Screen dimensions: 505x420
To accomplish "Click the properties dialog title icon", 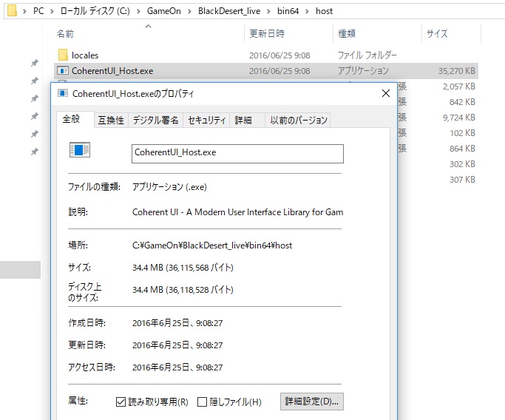I will [x=63, y=93].
